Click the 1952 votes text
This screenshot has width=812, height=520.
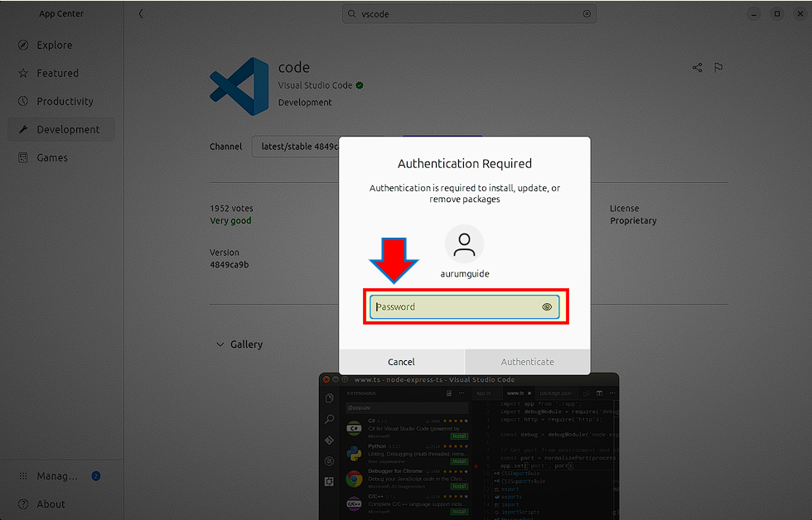tap(231, 209)
